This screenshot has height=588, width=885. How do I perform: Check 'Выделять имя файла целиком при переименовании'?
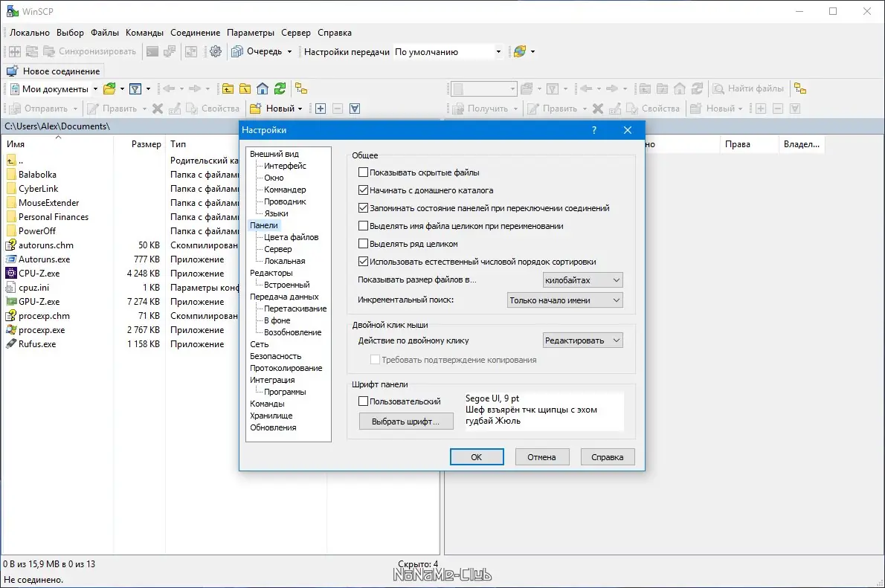pos(364,226)
